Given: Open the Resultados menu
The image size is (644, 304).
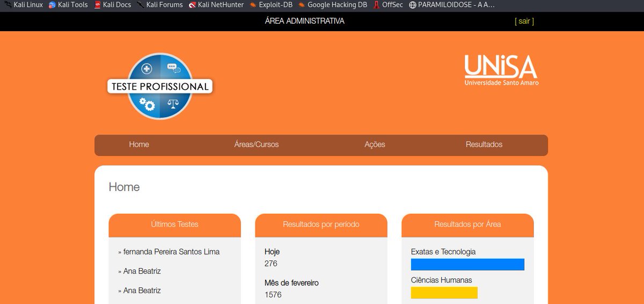Looking at the screenshot, I should [484, 144].
